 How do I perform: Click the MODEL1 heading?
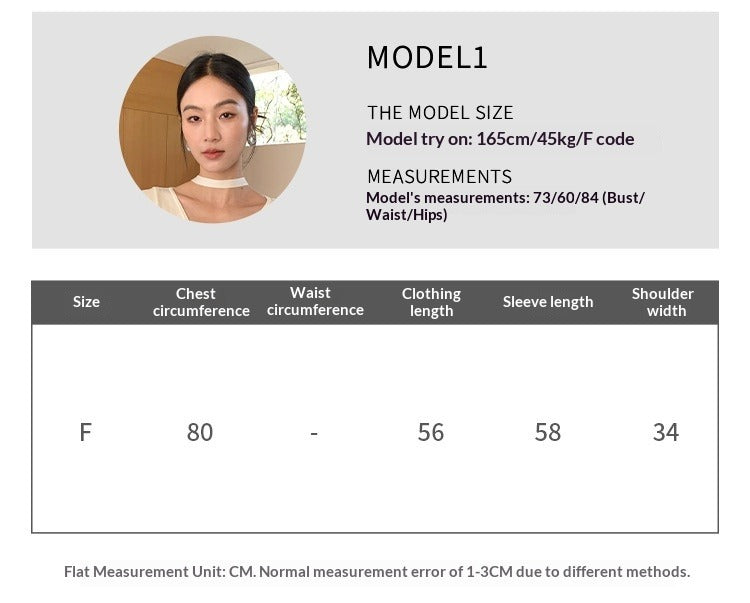[427, 58]
